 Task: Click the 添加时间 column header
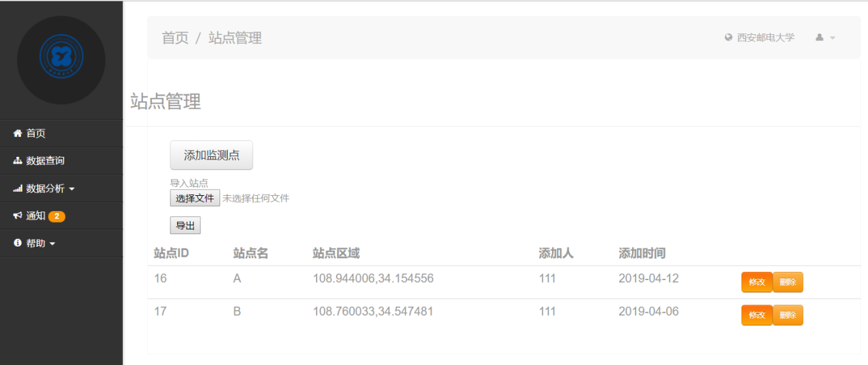pyautogui.click(x=642, y=253)
